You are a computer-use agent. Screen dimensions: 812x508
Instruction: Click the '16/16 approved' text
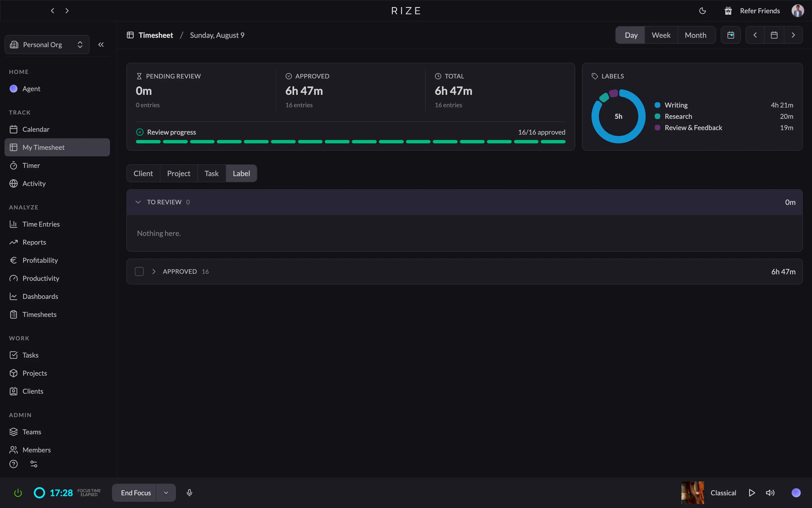coord(542,132)
